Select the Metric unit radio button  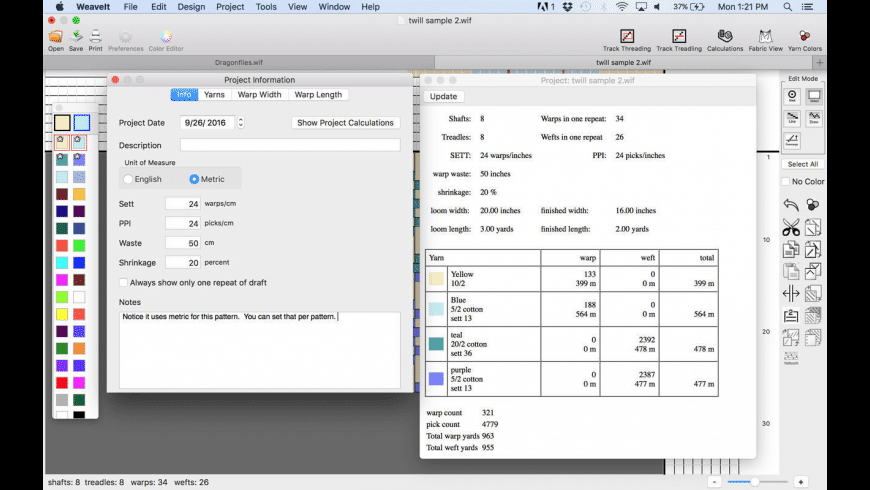[194, 179]
